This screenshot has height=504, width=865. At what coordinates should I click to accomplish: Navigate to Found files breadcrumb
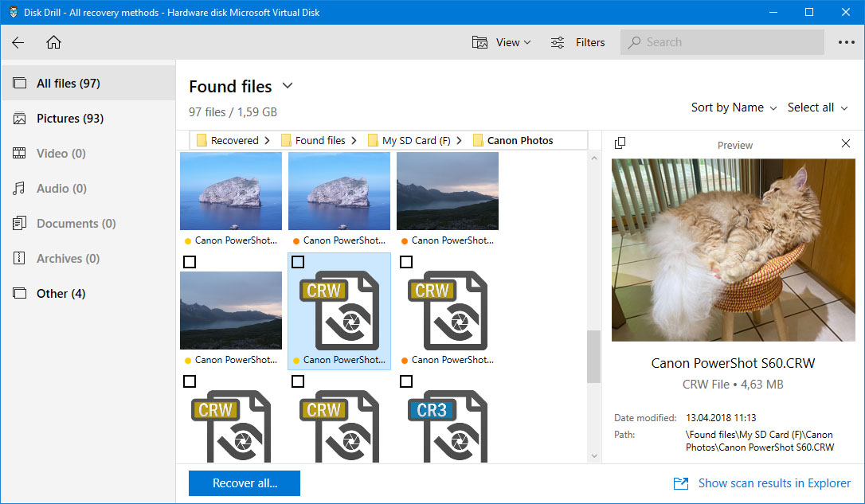(320, 141)
